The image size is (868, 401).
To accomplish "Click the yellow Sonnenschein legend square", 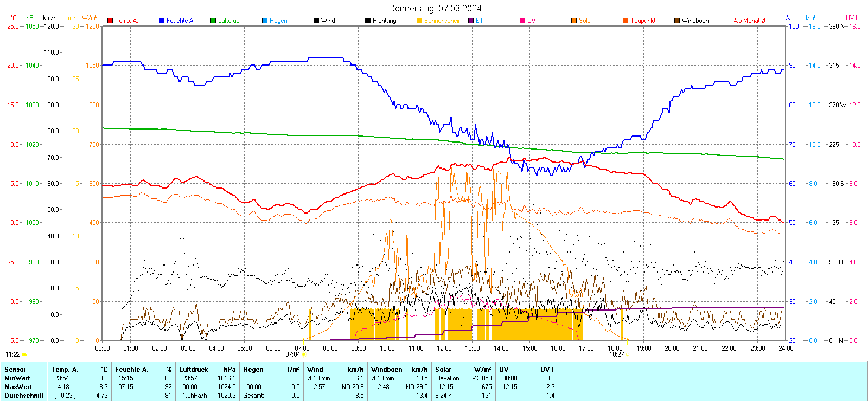I will click(x=419, y=21).
